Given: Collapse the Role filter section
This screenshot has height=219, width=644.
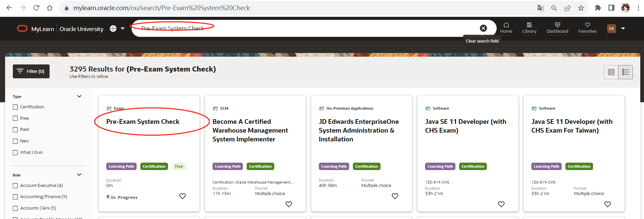Looking at the screenshot, I should [79, 175].
